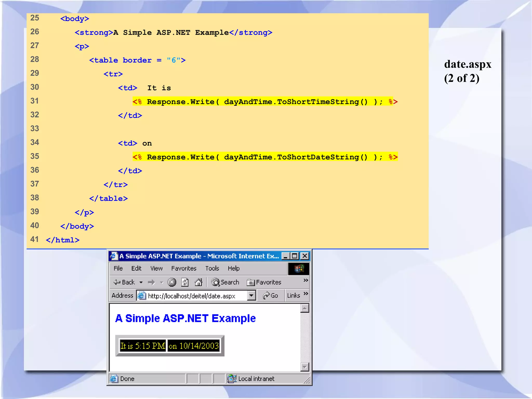
Task: Click the Local intranet zone icon
Action: (232, 379)
